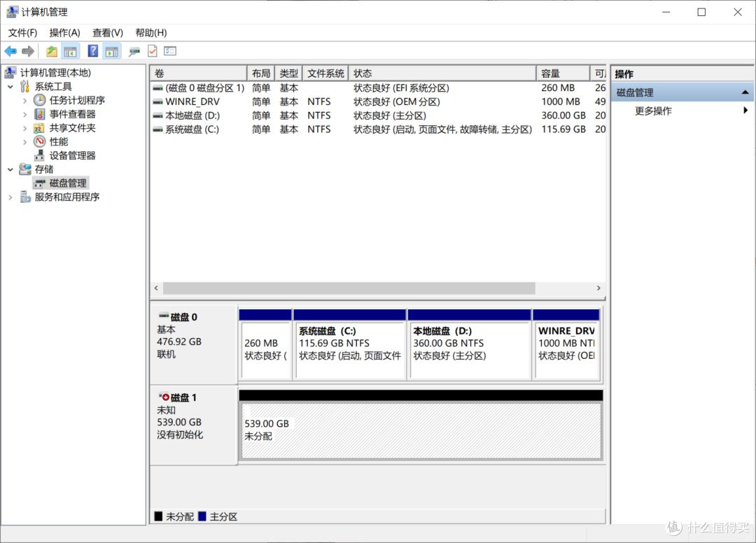Select the 计算机管理(本地) root node icon

coord(10,73)
